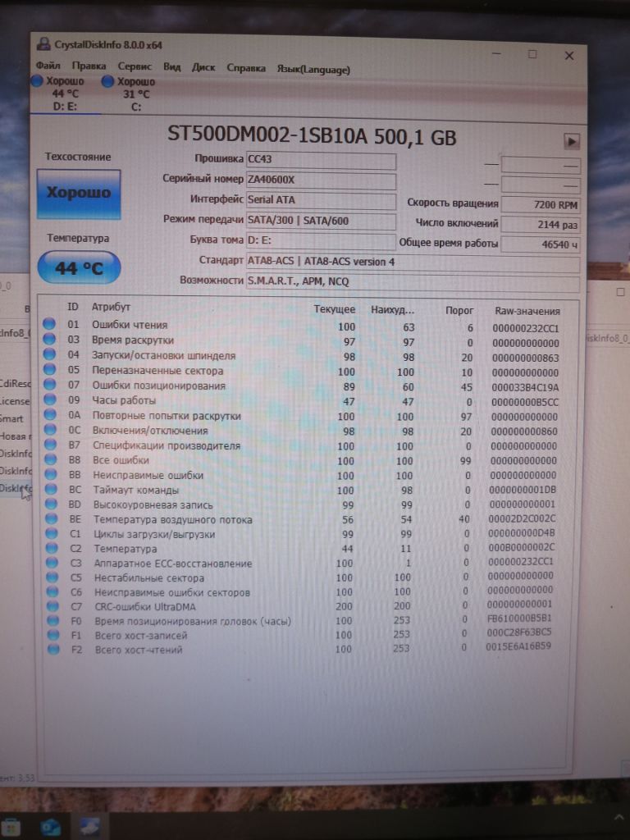Click status icon for 05 Переназначенные сектора

tap(49, 369)
